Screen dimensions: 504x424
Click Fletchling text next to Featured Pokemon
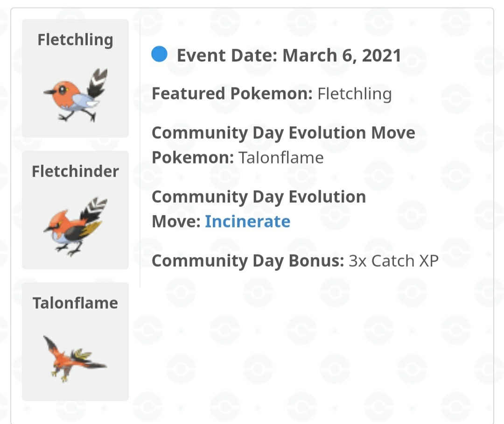point(355,94)
